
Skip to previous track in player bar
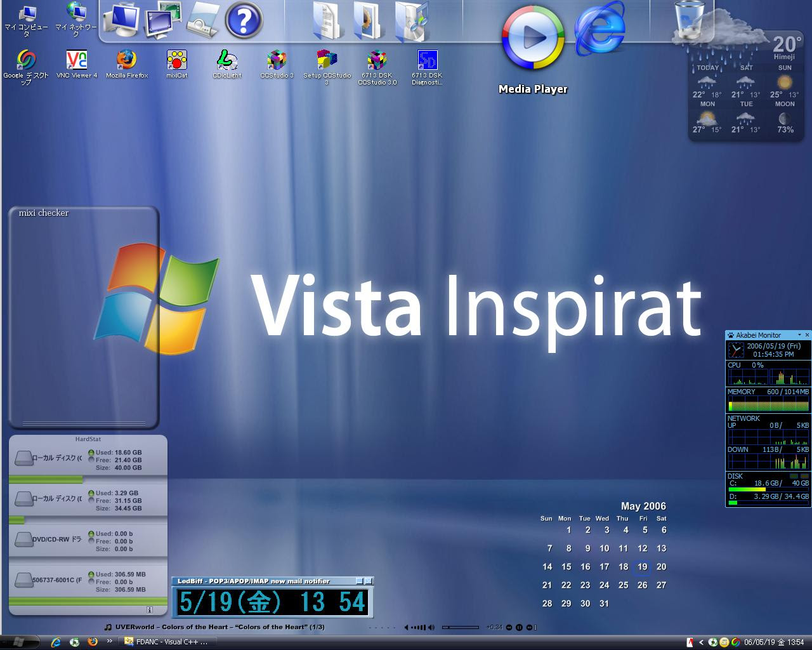[x=509, y=627]
